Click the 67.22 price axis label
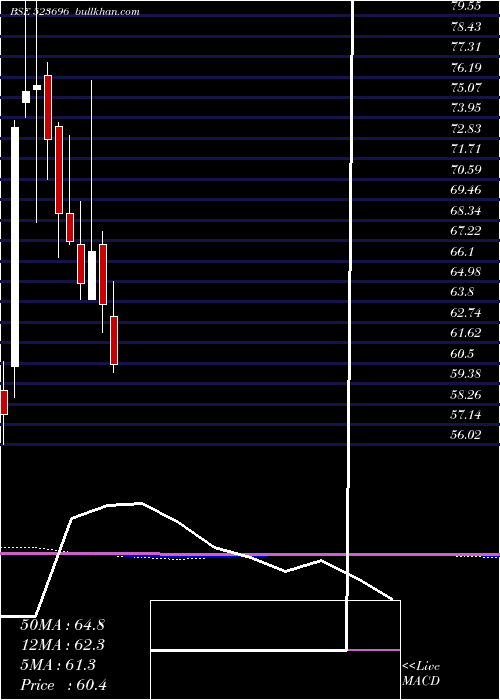The width and height of the screenshot is (500, 700). click(466, 231)
